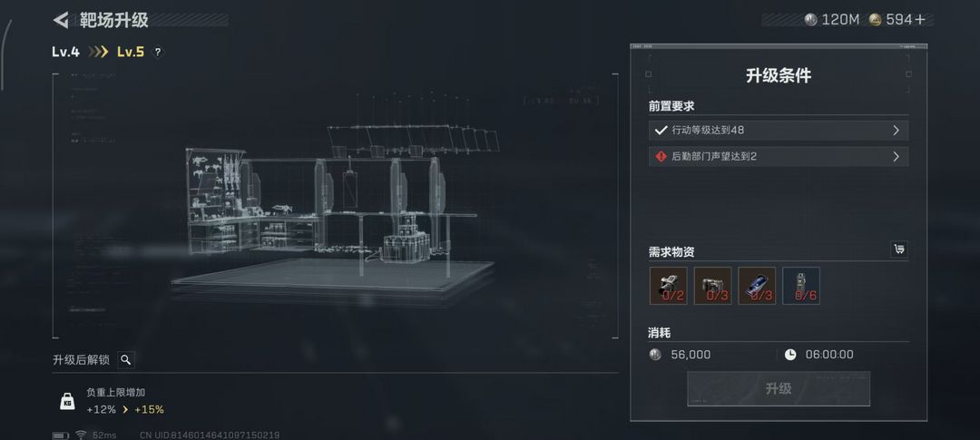Expand the 行动等级达到48 requirement arrow

(896, 131)
